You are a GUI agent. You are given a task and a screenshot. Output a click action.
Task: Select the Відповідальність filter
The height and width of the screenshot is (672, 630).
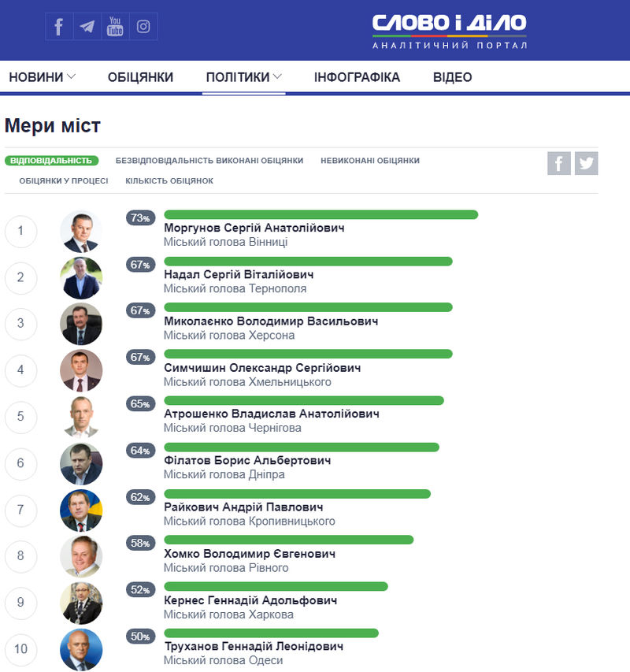coord(51,161)
